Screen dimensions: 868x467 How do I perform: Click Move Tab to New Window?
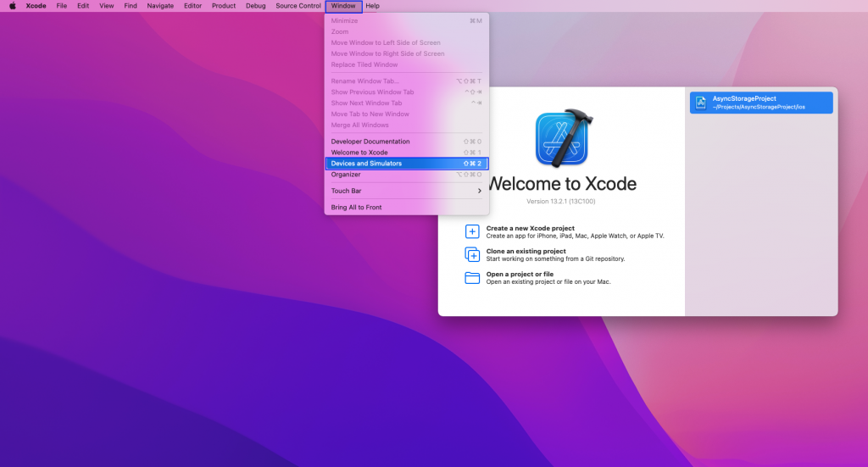point(406,114)
